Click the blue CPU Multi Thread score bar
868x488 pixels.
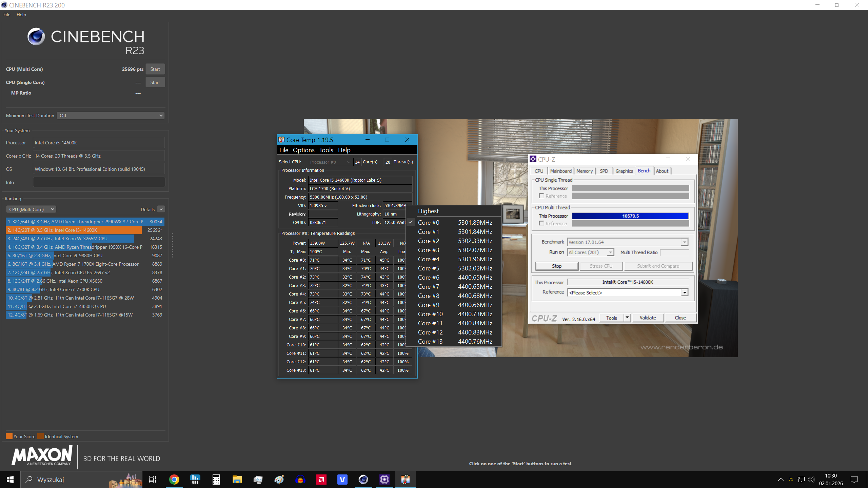pos(630,216)
